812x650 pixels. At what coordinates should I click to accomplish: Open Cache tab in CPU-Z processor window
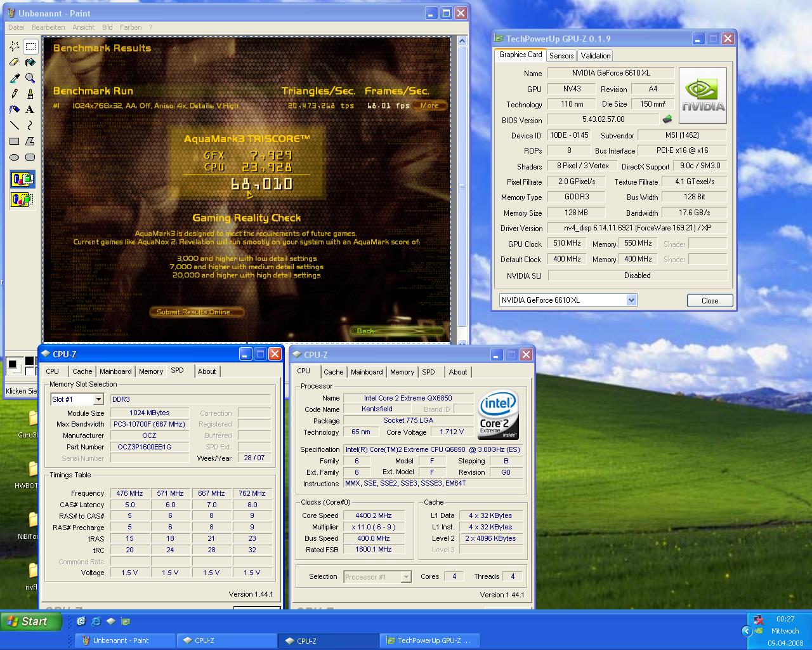[333, 372]
